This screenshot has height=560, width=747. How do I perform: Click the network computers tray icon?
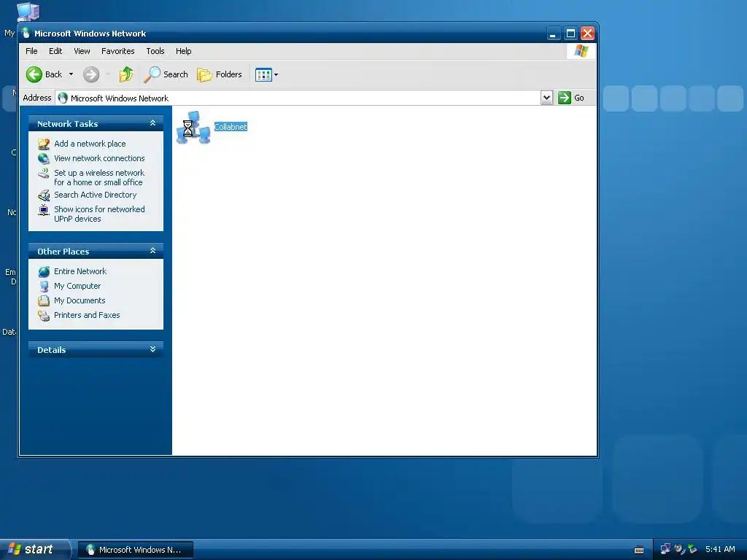click(x=665, y=549)
